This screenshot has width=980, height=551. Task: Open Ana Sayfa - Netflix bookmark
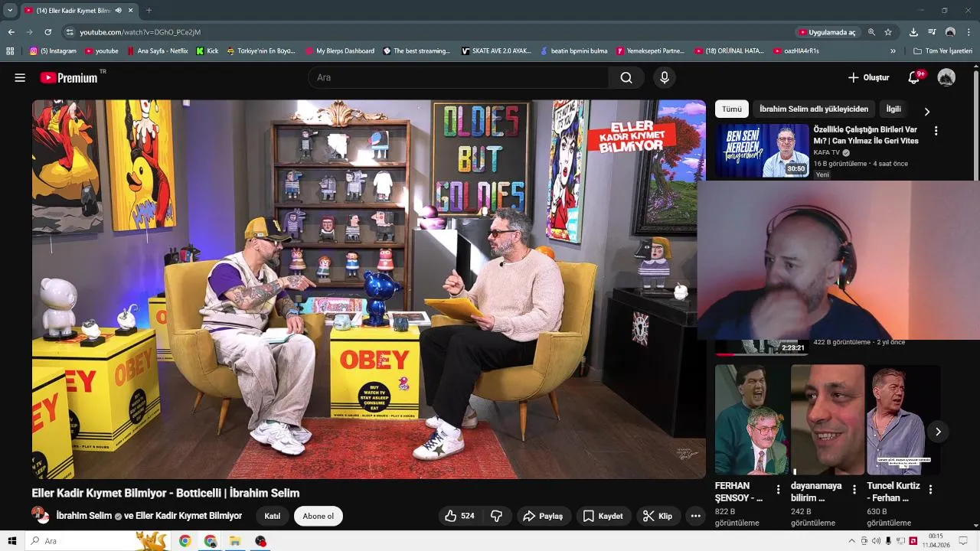(157, 51)
